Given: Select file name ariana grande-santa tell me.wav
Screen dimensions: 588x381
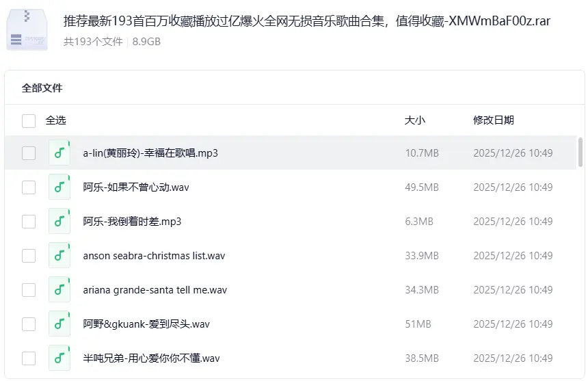Looking at the screenshot, I should (155, 290).
